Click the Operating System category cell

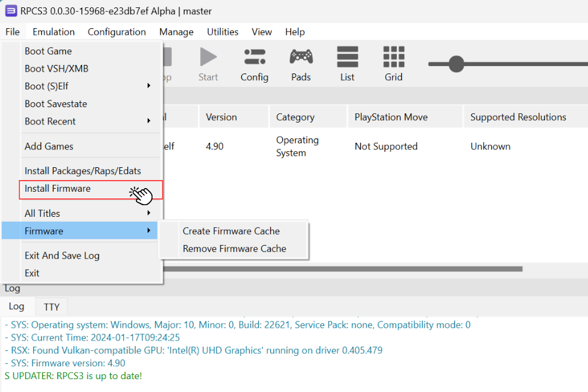click(298, 146)
